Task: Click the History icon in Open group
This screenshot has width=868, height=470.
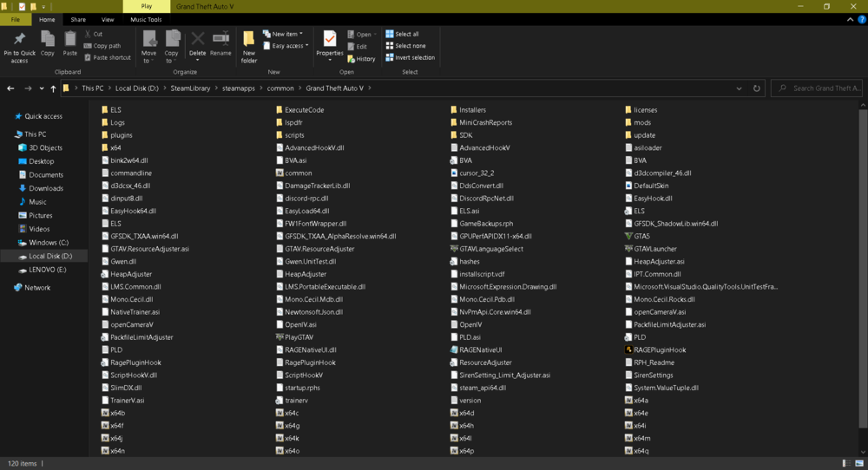Action: pyautogui.click(x=351, y=59)
